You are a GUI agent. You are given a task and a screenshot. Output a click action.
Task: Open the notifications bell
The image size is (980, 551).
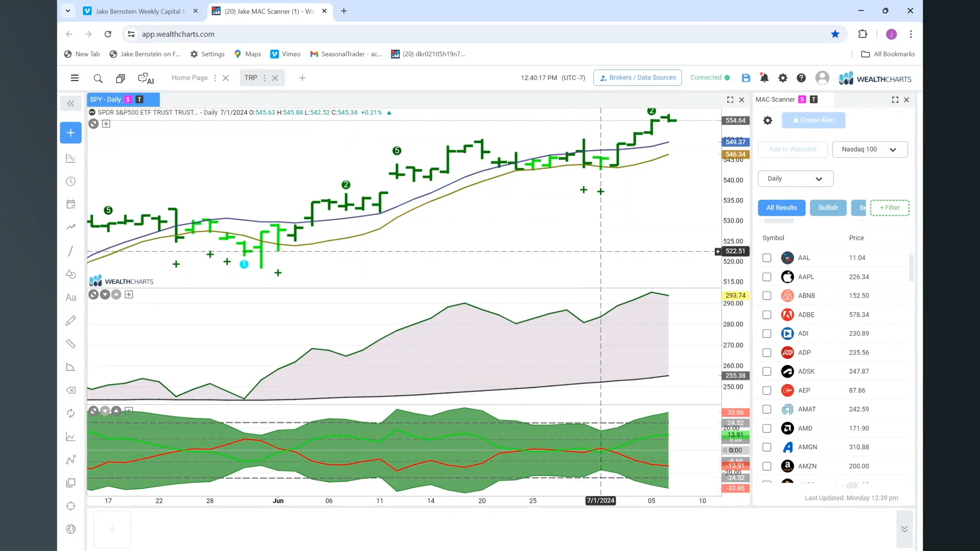(764, 78)
